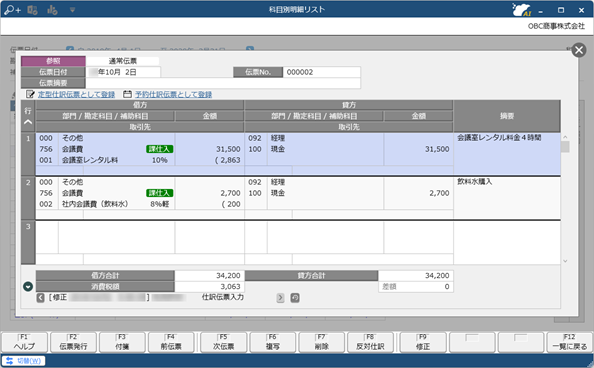The height and width of the screenshot is (368, 594).
Task: Click the previous history arrow beside 修正
Action: [x=41, y=298]
